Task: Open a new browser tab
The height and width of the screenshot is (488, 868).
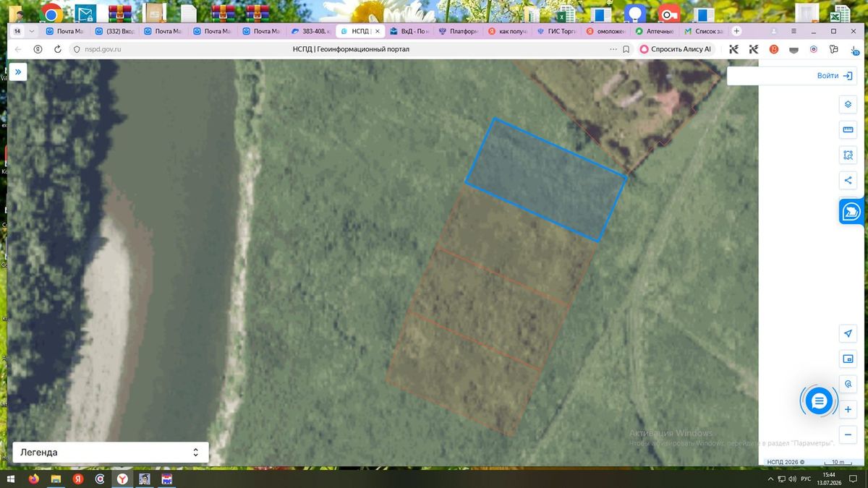Action: tap(736, 31)
